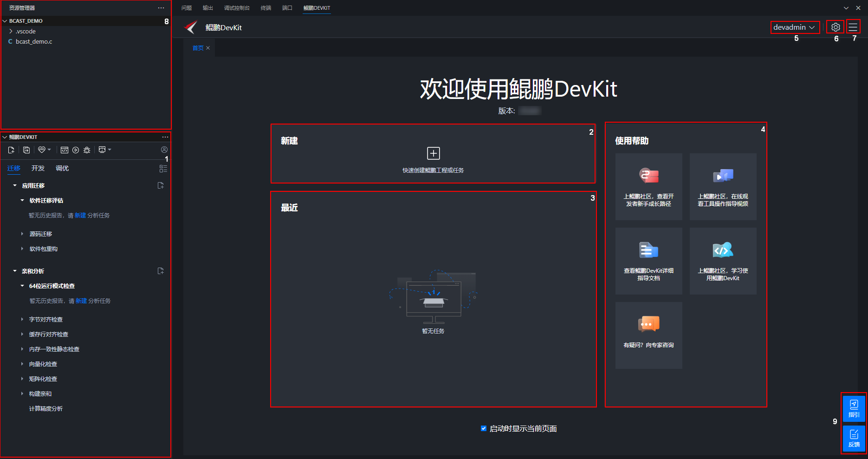Expand the 内存一致性静态检查 node

[x=22, y=349]
